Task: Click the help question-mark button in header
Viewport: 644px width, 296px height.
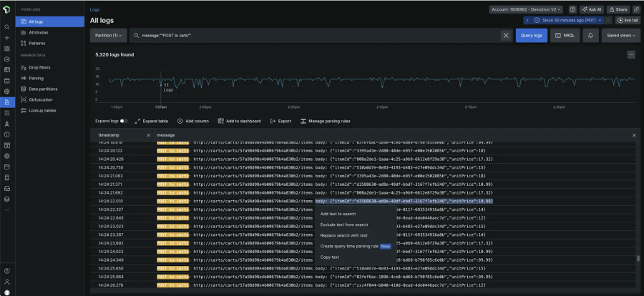Action: point(572,9)
